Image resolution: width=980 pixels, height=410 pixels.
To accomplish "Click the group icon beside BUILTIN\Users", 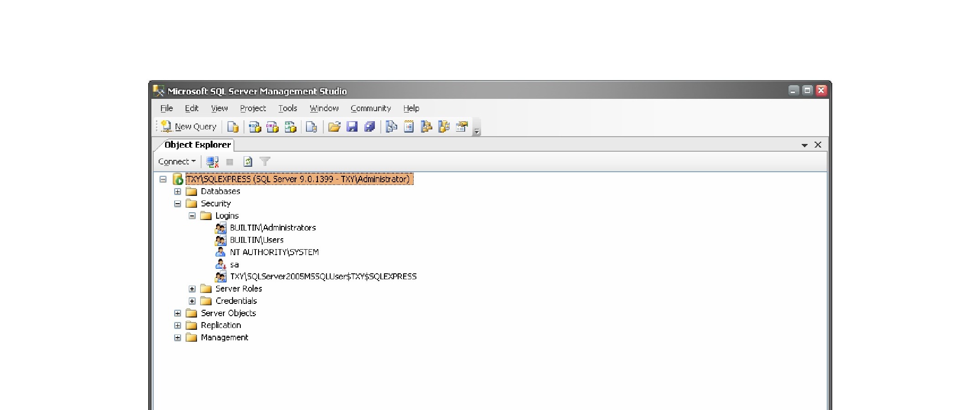I will (x=221, y=240).
